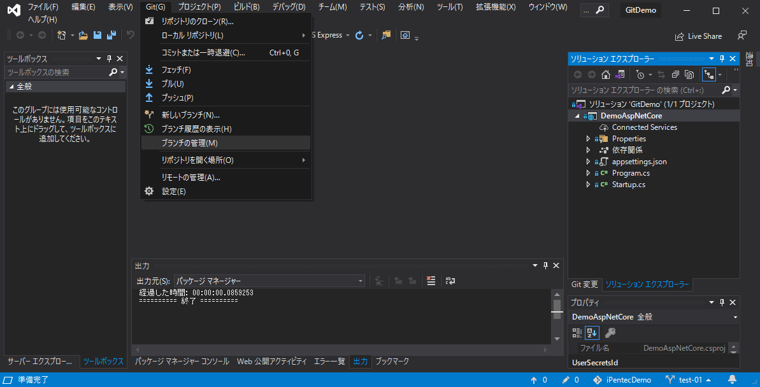Click the Clear All icon in Output panel

[x=431, y=281]
